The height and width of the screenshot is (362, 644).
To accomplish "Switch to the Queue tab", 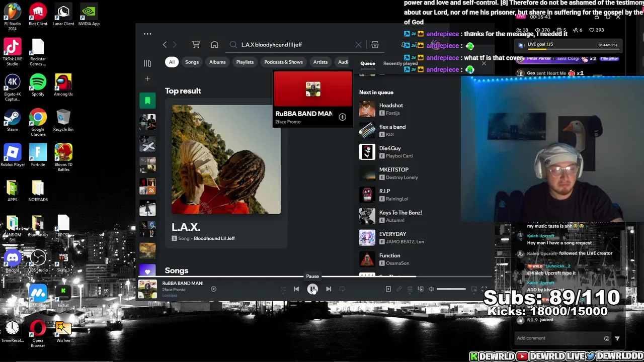I will click(367, 64).
